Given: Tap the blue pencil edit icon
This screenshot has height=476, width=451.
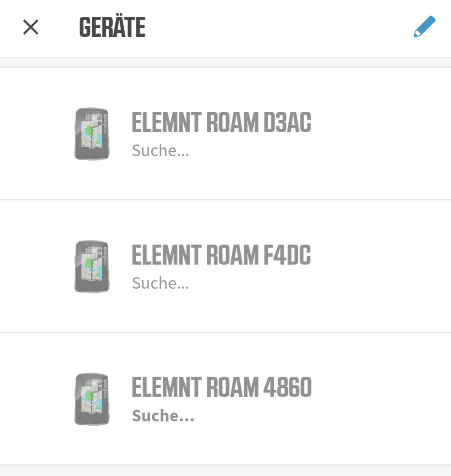Looking at the screenshot, I should pyautogui.click(x=424, y=27).
